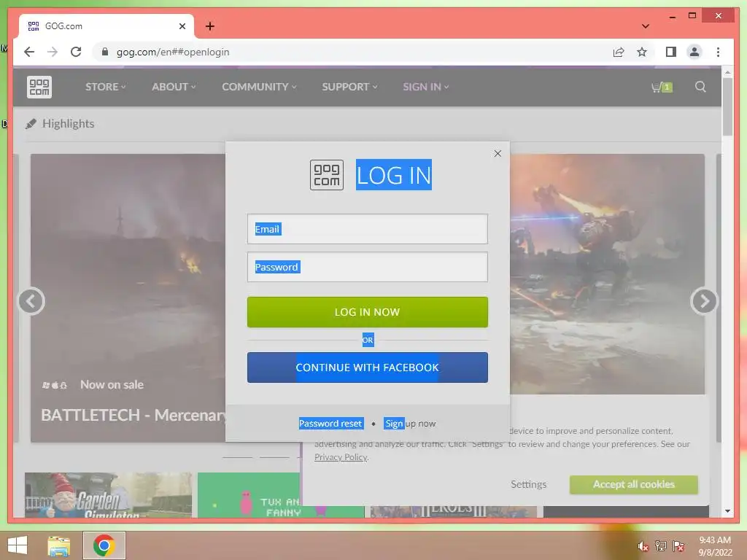Click the search magnifier icon
The width and height of the screenshot is (747, 560).
click(x=700, y=87)
